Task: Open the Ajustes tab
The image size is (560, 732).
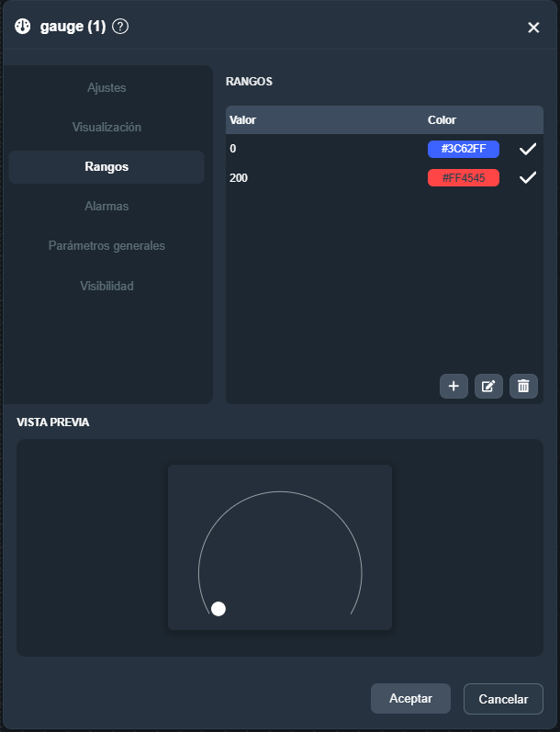Action: 106,88
